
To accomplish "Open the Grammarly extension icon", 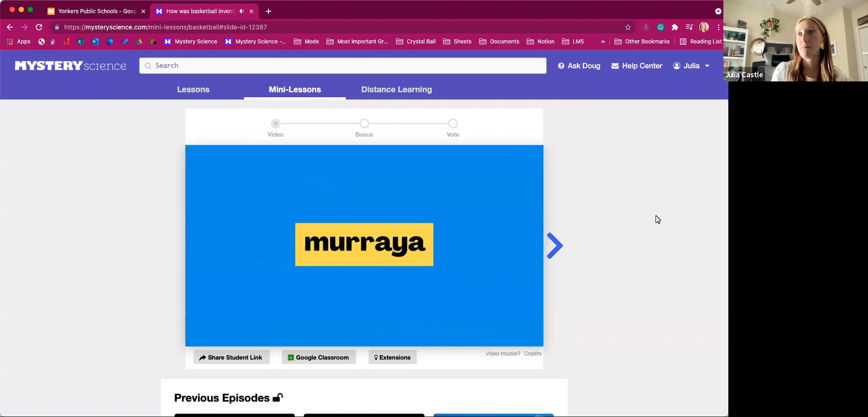I will (660, 27).
